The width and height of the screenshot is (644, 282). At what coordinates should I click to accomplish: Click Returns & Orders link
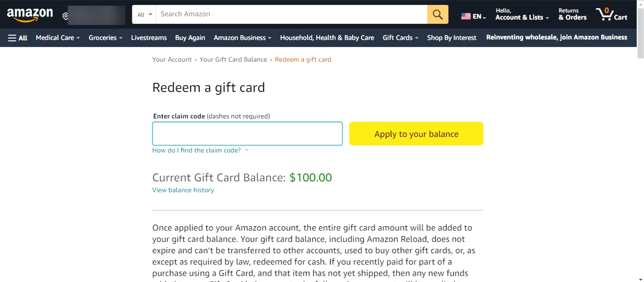(x=572, y=15)
